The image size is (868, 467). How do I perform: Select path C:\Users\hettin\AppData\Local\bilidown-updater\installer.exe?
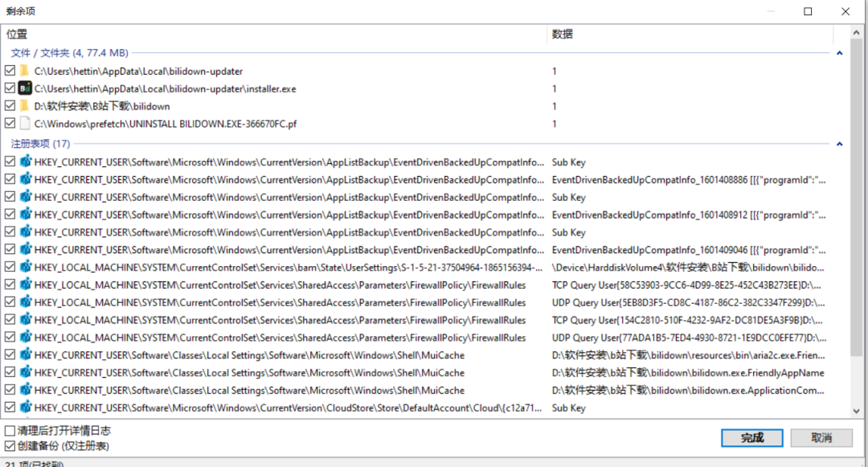pos(165,88)
